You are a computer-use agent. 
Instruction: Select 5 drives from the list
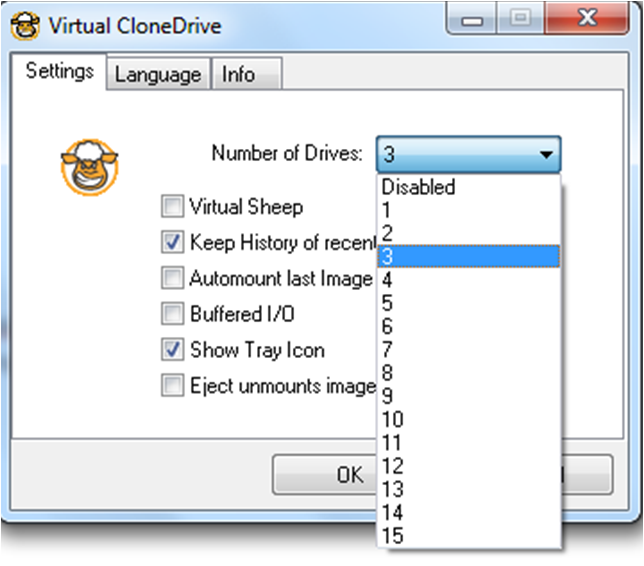pos(469,303)
